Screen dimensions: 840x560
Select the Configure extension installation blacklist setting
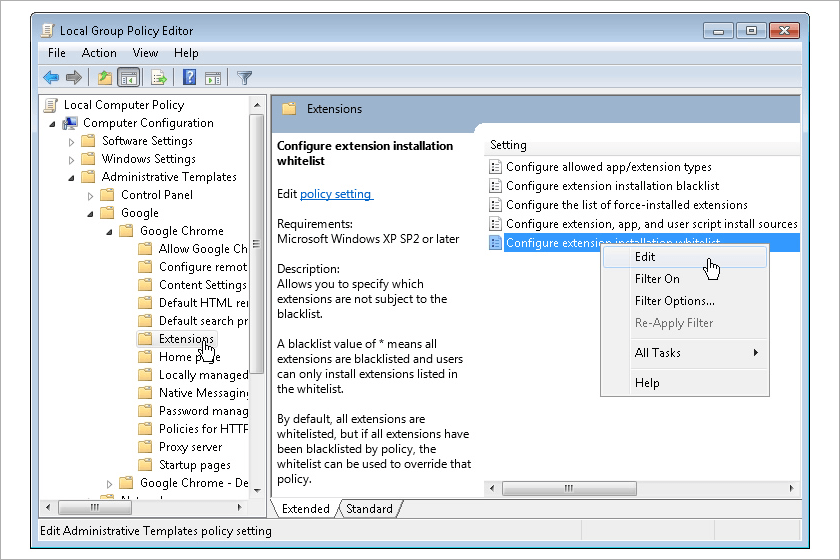(612, 186)
